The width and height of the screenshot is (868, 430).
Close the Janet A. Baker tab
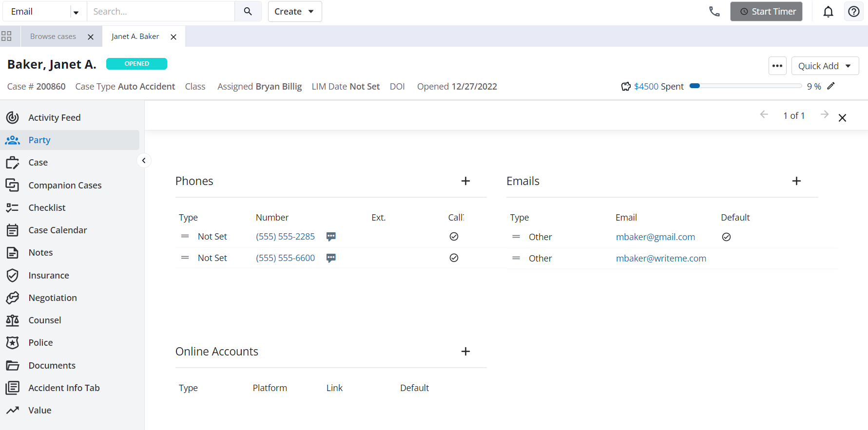[174, 37]
